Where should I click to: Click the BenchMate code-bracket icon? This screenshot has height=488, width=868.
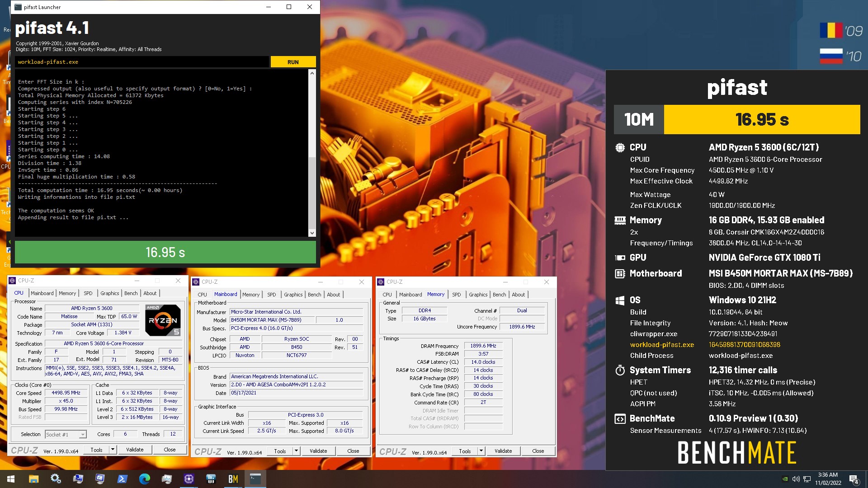[620, 418]
